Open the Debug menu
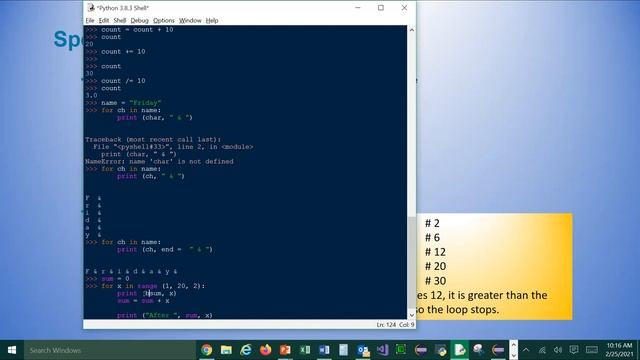This screenshot has height=360, width=640. (x=139, y=20)
